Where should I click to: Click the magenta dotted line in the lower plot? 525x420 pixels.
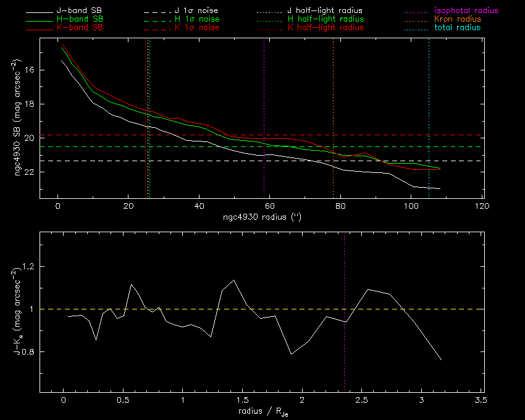point(344,311)
